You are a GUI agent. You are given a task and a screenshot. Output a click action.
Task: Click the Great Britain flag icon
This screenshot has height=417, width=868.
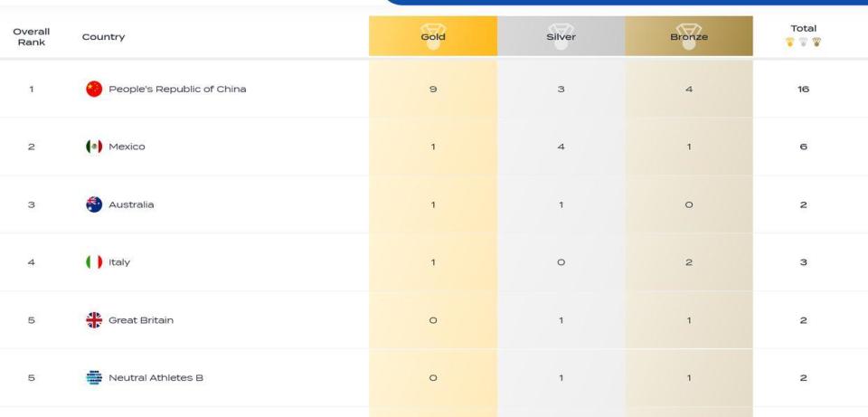(x=94, y=320)
